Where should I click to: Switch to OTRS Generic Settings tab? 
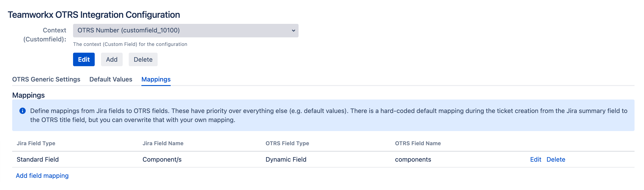pyautogui.click(x=46, y=79)
